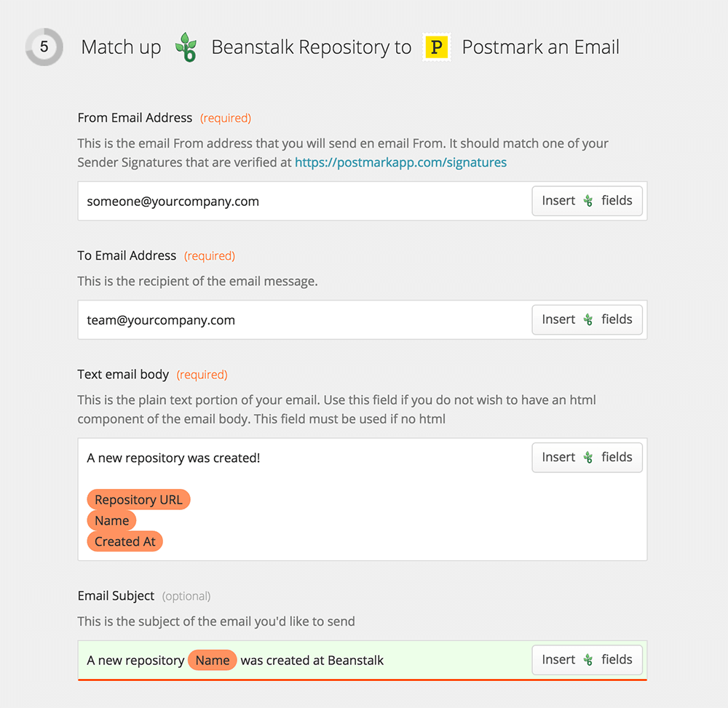Select the Repository URL field pill

pos(138,500)
